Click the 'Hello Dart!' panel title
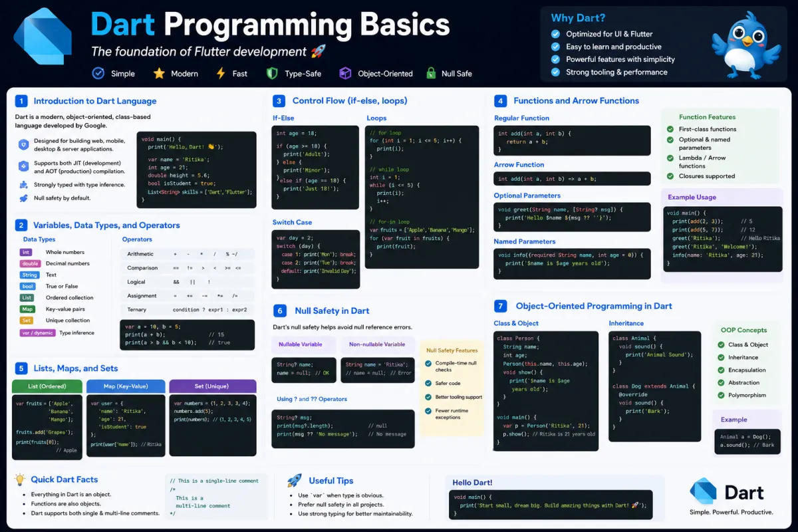Screen dimensions: 798x532 coord(472,483)
